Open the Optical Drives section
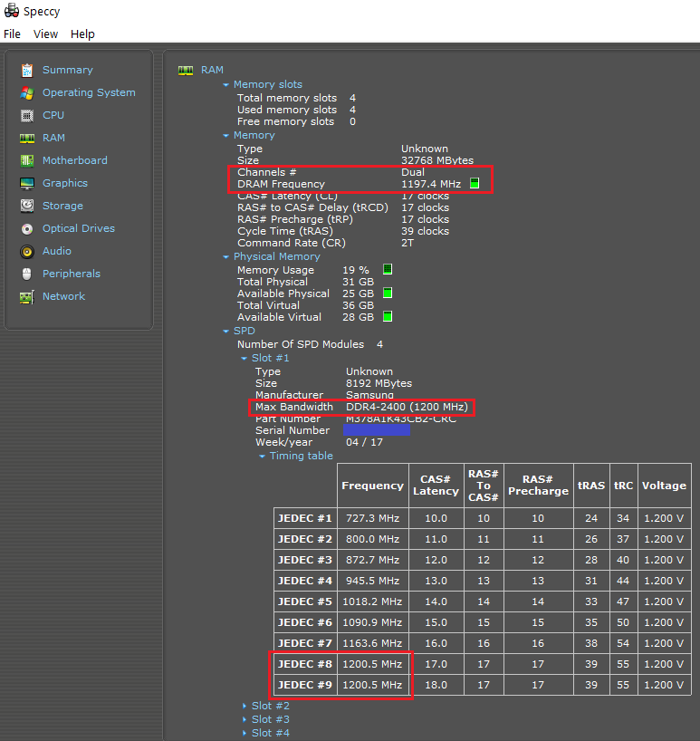Image resolution: width=700 pixels, height=741 pixels. pos(79,228)
